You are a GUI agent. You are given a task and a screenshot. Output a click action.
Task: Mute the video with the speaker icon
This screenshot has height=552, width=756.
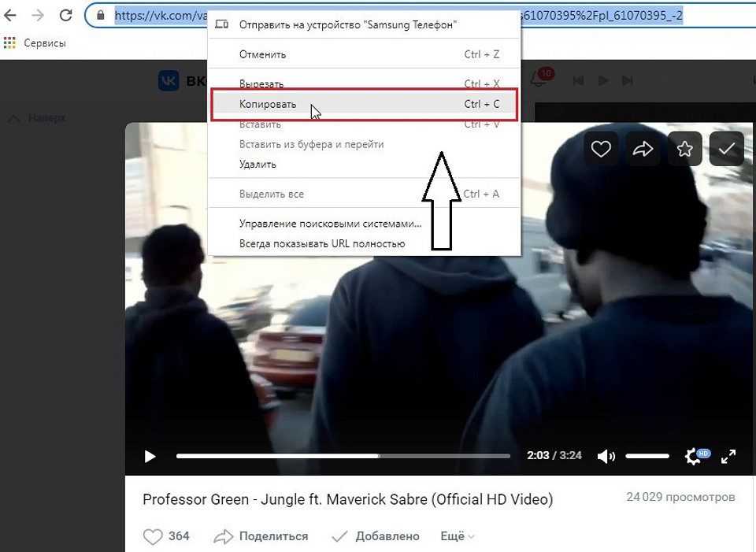tap(606, 456)
